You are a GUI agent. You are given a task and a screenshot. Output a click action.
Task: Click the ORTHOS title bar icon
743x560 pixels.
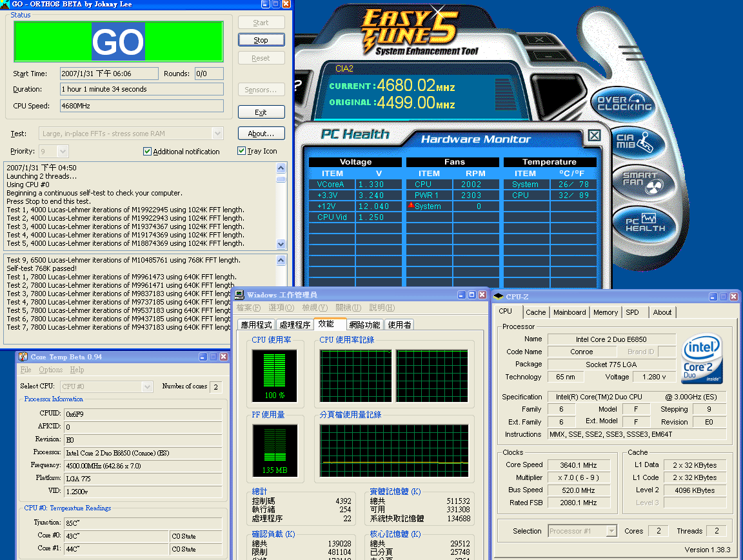(x=5, y=5)
